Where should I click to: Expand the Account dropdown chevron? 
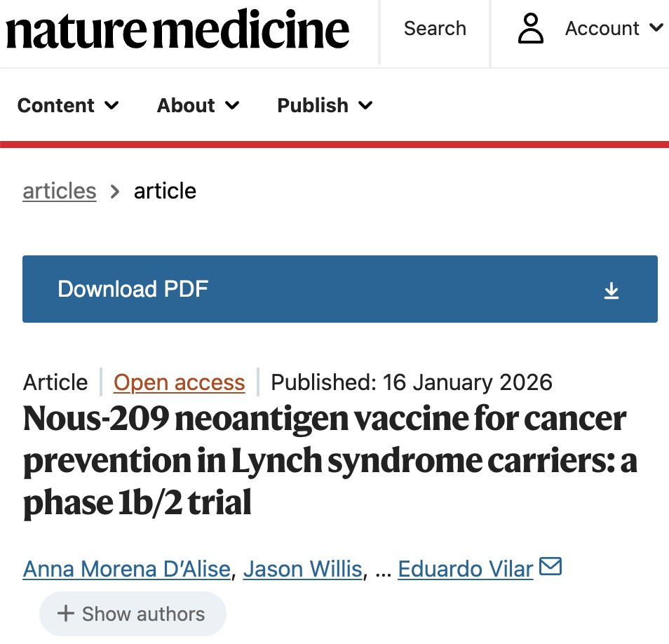[656, 28]
